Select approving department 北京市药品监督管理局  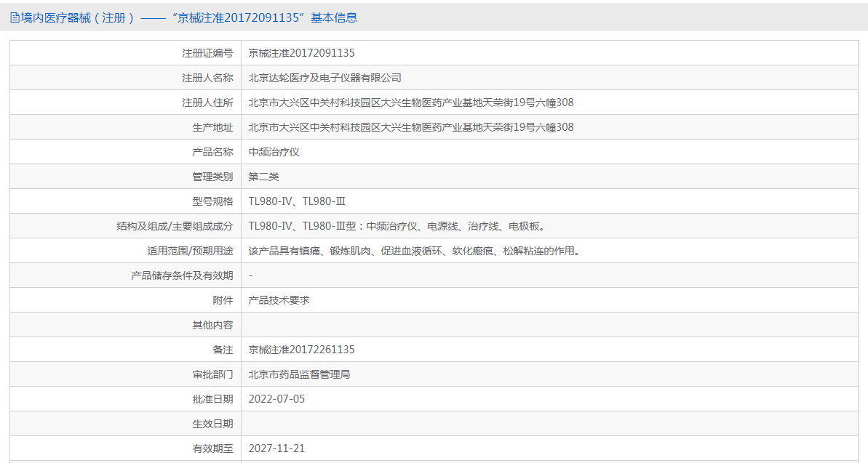300,374
